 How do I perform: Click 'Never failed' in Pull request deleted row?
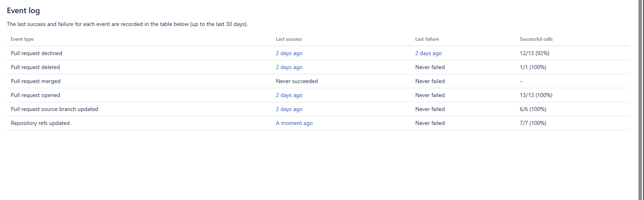430,67
